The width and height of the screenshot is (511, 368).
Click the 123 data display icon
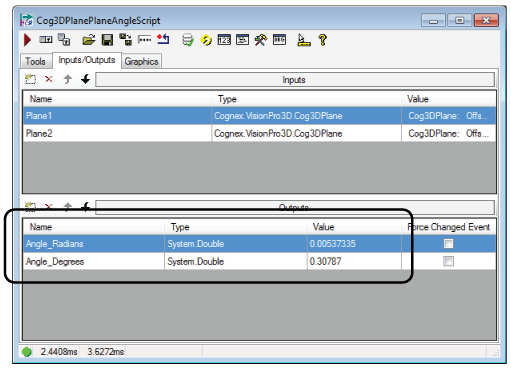point(224,40)
